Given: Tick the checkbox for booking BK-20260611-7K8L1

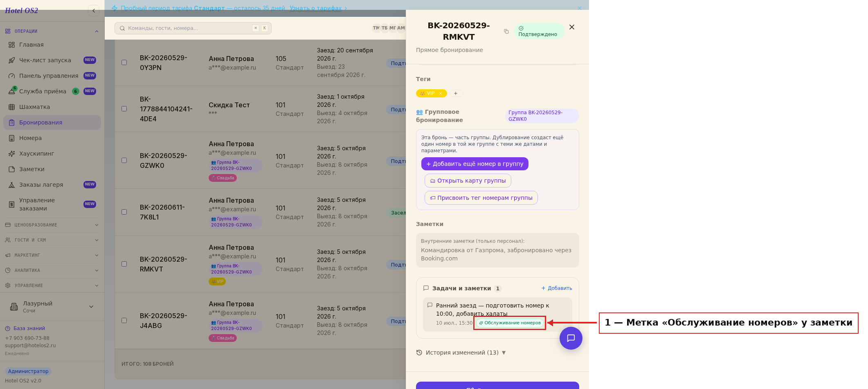Looking at the screenshot, I should pos(124,212).
